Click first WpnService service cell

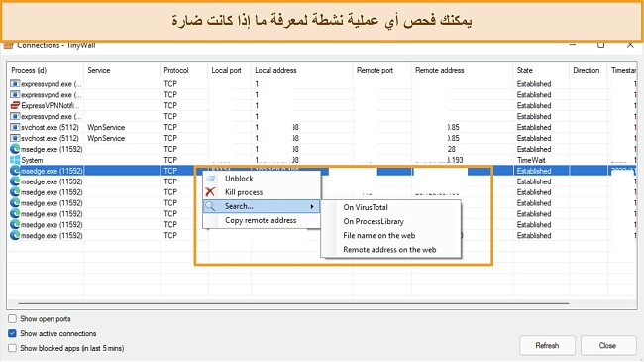click(106, 128)
